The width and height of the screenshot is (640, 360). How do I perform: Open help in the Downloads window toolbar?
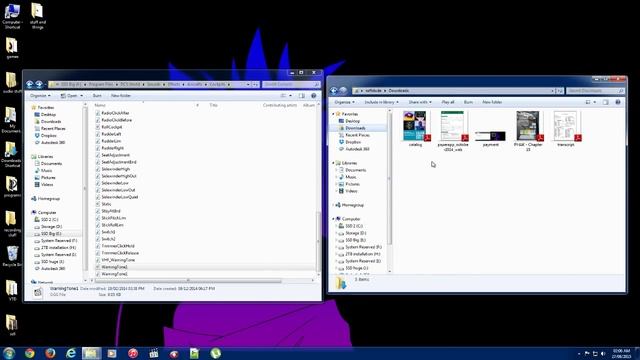(618, 102)
